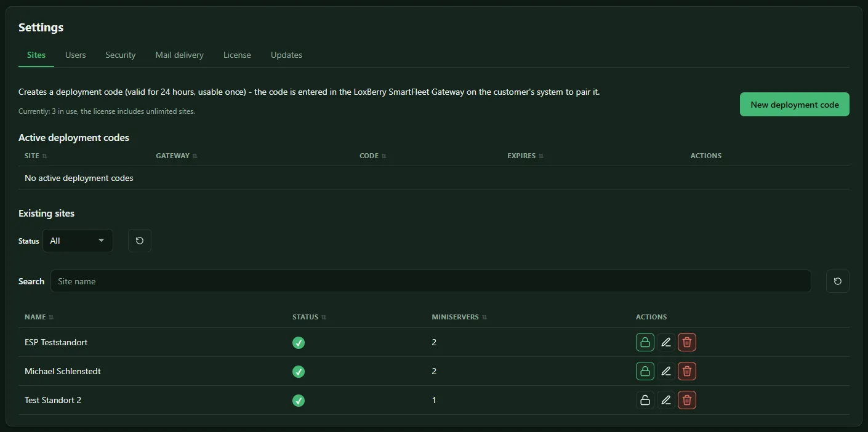Viewport: 868px width, 432px height.
Task: Sort deployment codes by Code column
Action: (x=373, y=156)
